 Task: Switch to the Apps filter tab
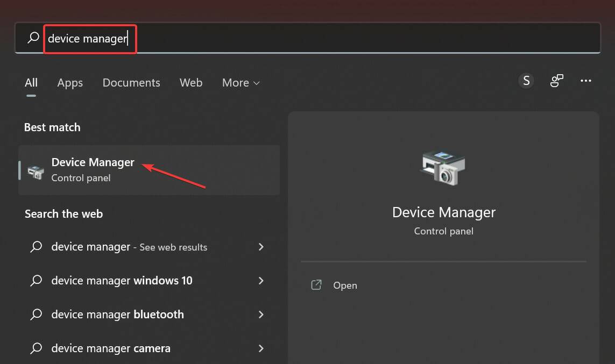pos(69,83)
